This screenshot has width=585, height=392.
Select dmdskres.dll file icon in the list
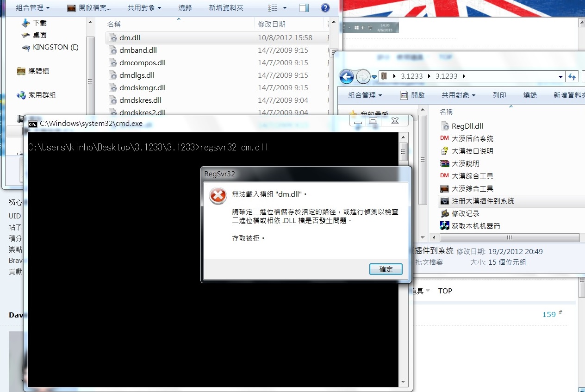[113, 100]
